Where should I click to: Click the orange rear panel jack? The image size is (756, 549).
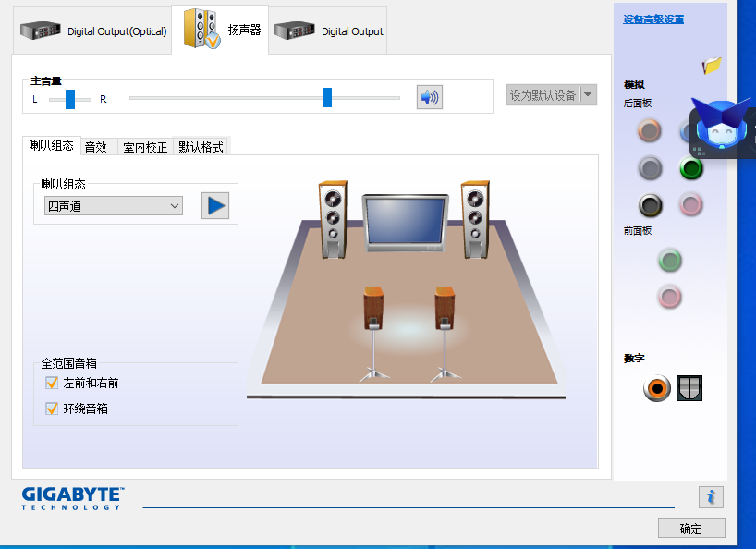click(650, 130)
